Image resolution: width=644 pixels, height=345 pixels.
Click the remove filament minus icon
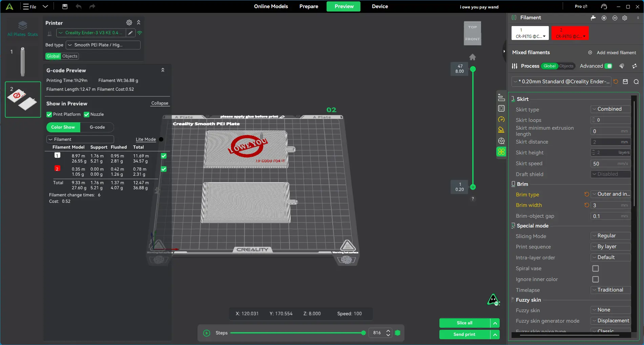click(x=615, y=18)
